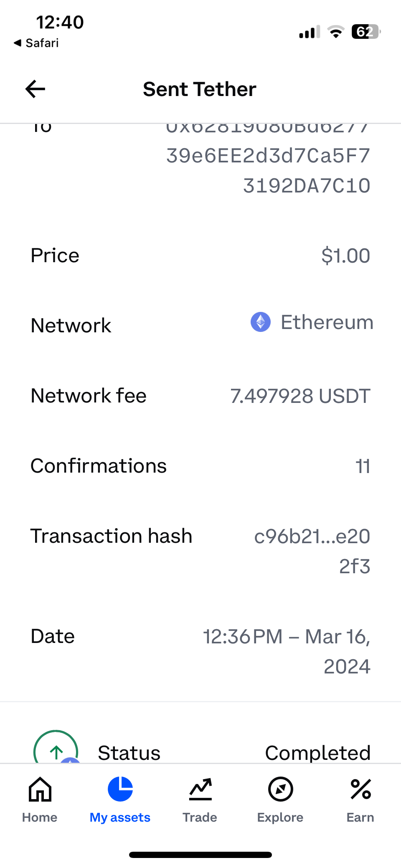Tap the cellular signal icon
The image size is (401, 868).
click(x=309, y=32)
